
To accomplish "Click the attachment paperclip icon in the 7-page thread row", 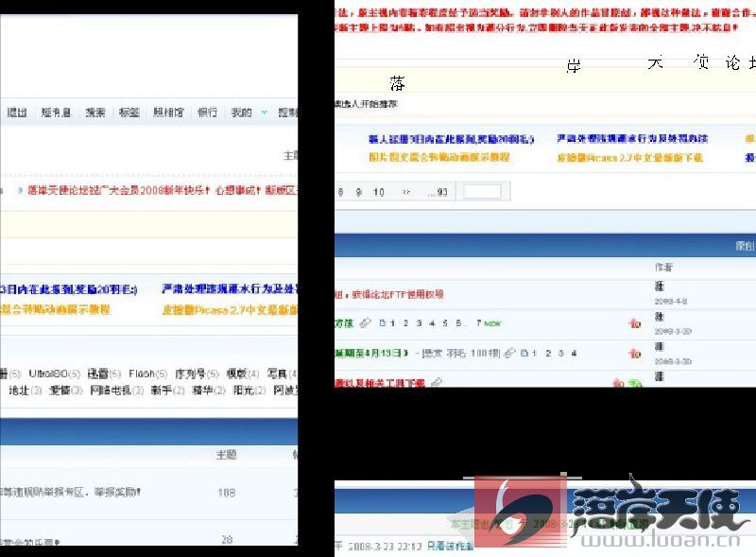I will pyautogui.click(x=366, y=322).
